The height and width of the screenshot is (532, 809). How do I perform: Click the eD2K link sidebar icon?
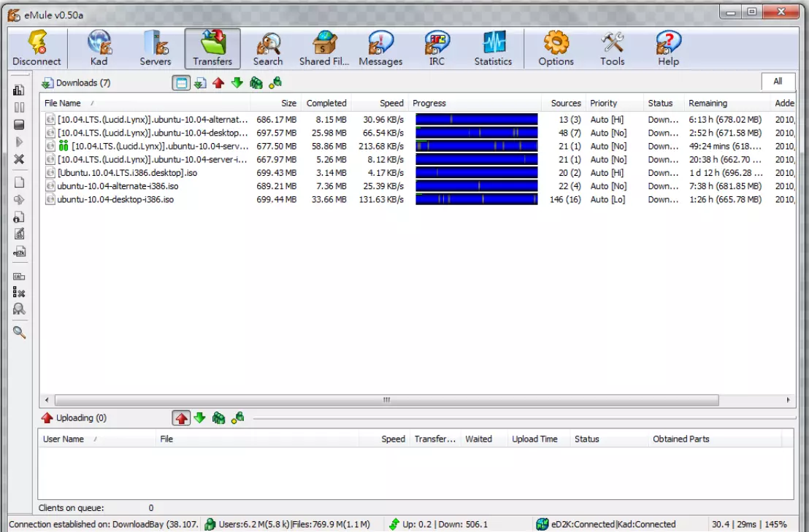tap(18, 252)
